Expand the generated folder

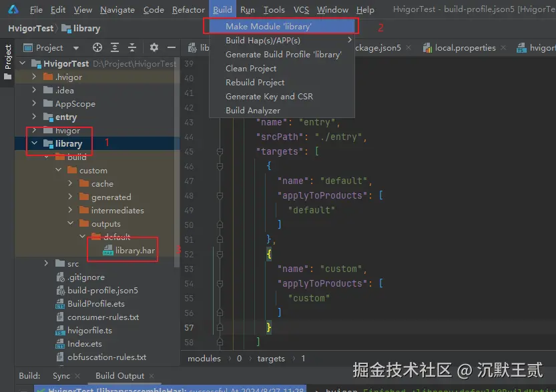coord(70,197)
